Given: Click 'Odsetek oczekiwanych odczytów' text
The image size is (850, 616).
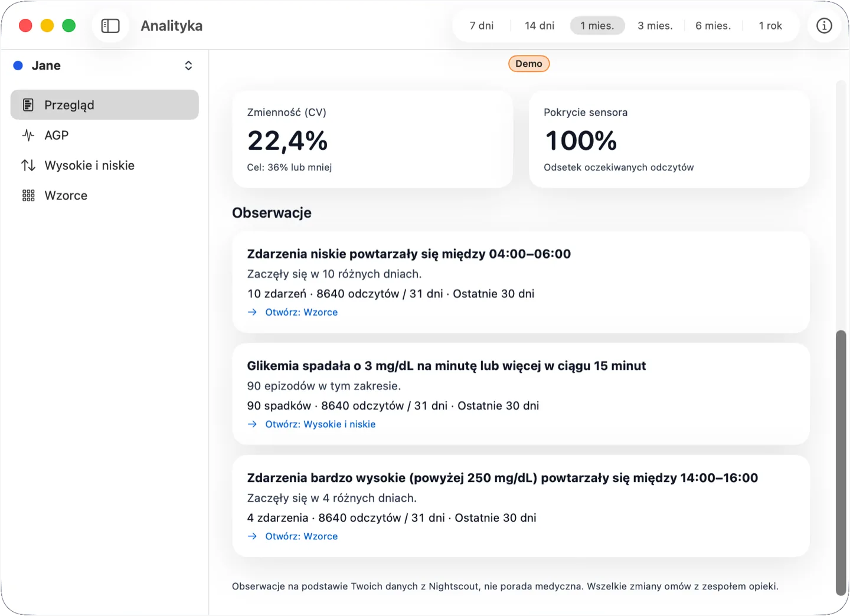Looking at the screenshot, I should 619,168.
